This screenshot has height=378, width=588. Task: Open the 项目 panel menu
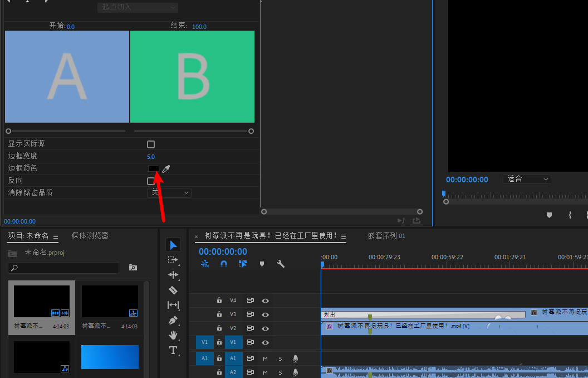coord(56,236)
